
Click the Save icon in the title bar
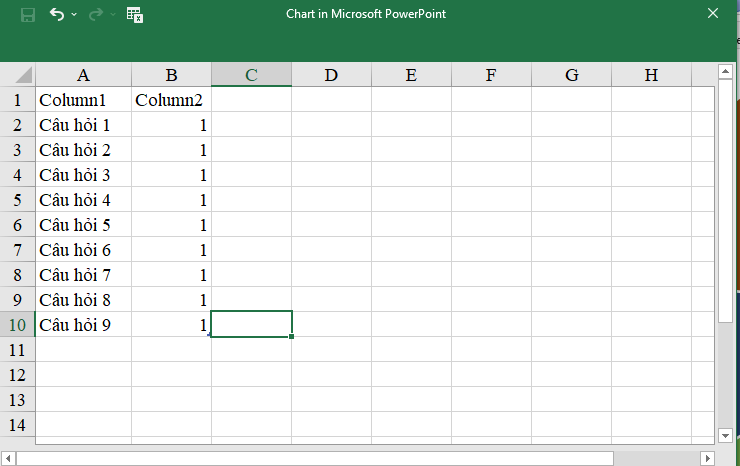27,15
